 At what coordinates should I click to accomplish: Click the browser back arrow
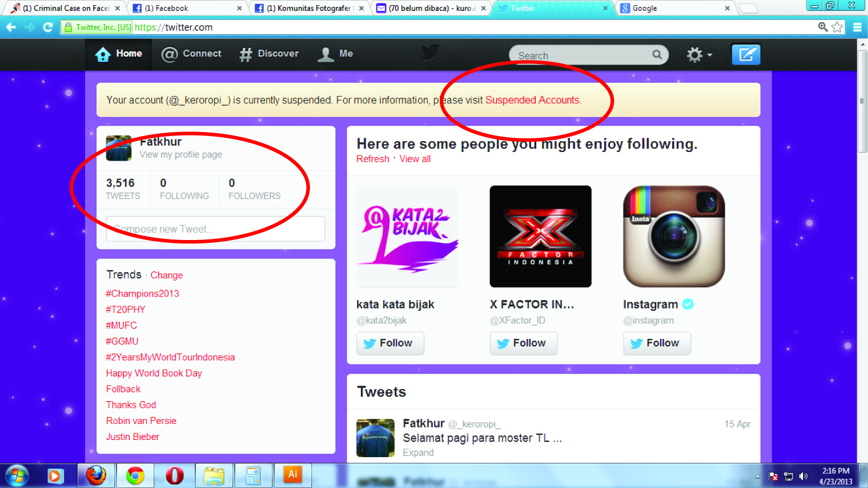point(11,27)
